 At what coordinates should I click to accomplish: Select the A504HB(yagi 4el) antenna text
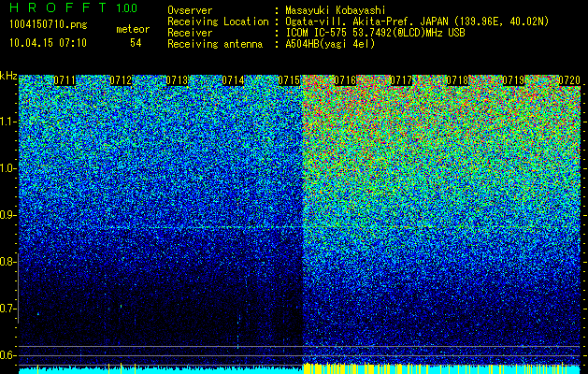click(x=330, y=44)
